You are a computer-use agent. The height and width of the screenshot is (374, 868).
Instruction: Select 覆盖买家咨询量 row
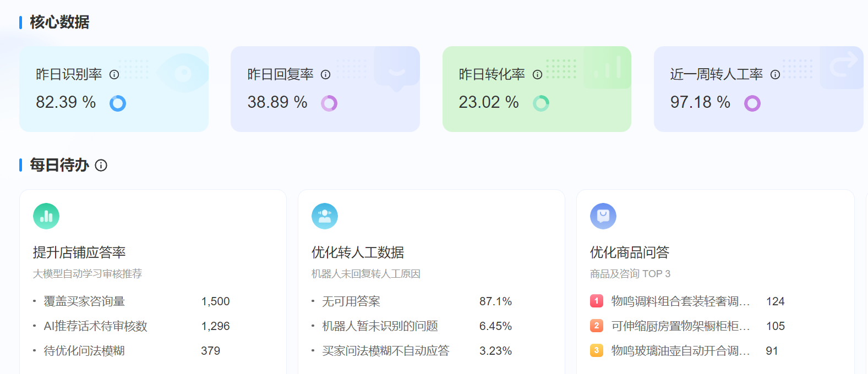[132, 301]
